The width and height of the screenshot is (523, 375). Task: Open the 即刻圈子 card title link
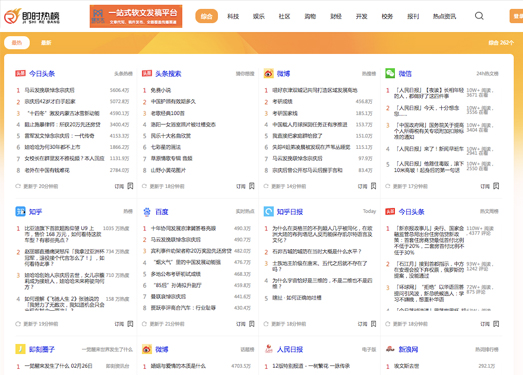click(42, 349)
